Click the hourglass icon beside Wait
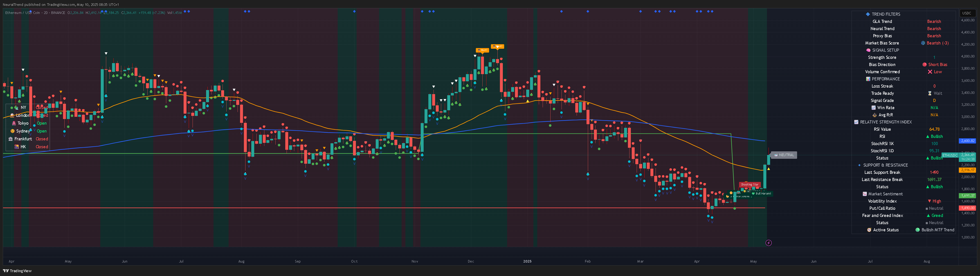 click(x=930, y=93)
